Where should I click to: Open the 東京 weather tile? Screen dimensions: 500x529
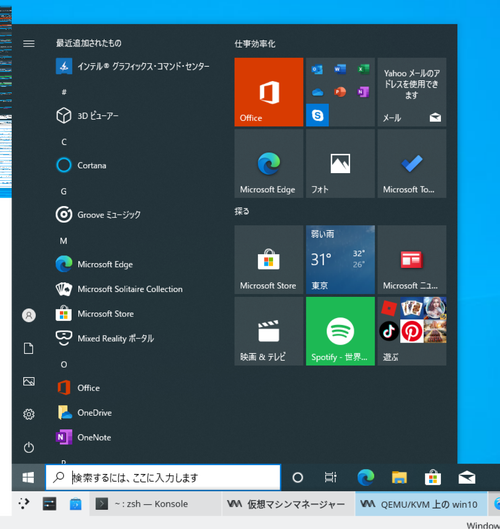[340, 260]
